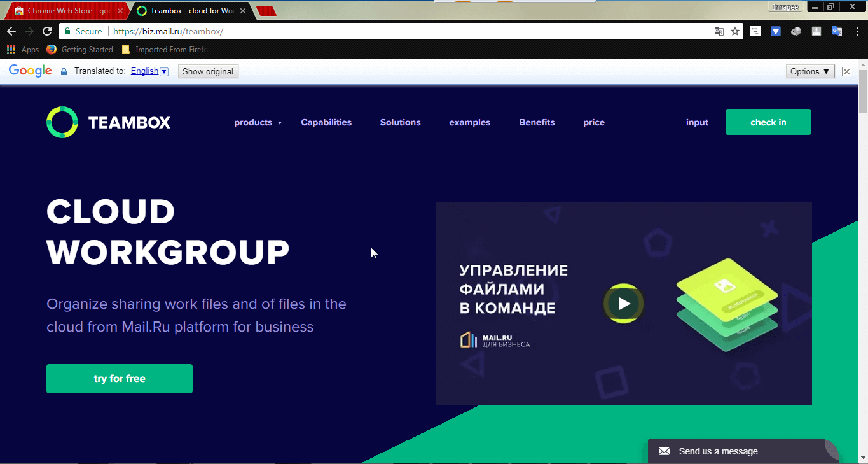The height and width of the screenshot is (464, 868).
Task: Click the Chrome browser menu icon
Action: pos(857,31)
